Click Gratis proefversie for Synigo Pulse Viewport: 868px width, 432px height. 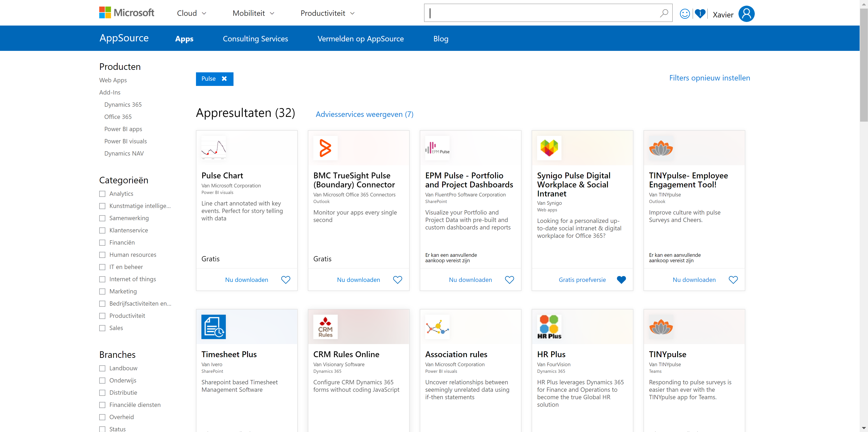pyautogui.click(x=582, y=280)
